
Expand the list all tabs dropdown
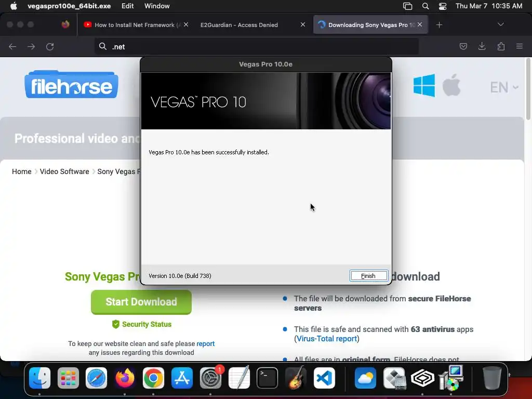click(x=500, y=24)
